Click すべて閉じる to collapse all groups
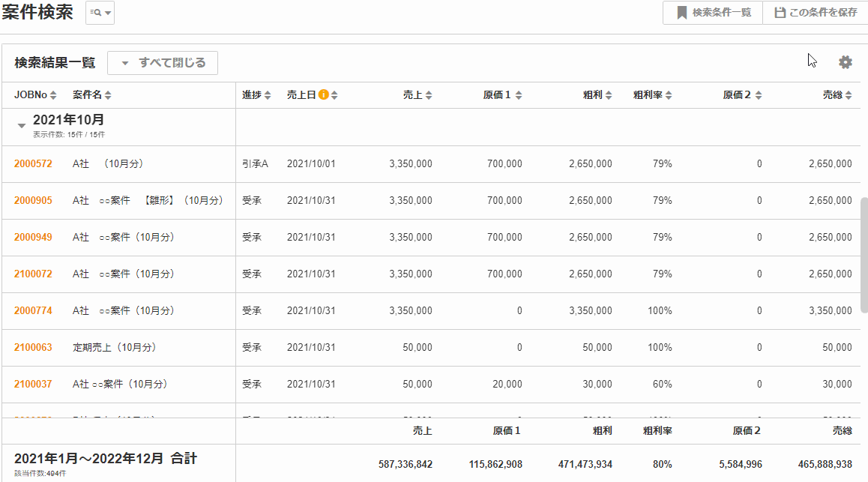This screenshot has width=868, height=482. coord(163,63)
